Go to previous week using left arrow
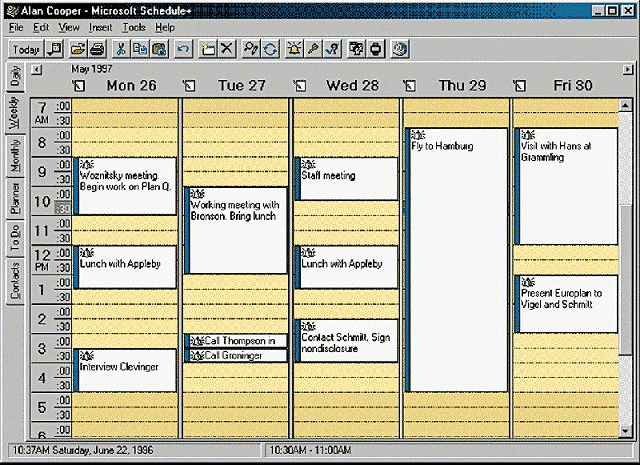Viewport: 640px width, 465px height. click(x=37, y=69)
